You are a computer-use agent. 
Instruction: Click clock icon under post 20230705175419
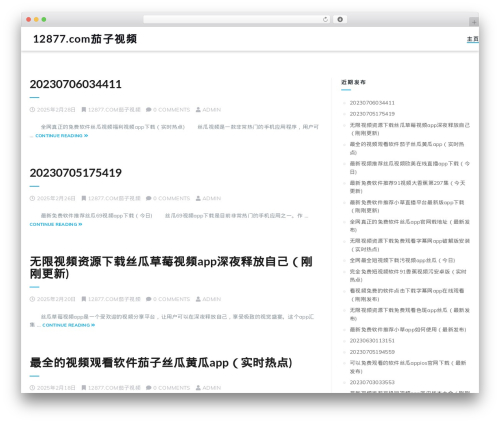coord(32,198)
